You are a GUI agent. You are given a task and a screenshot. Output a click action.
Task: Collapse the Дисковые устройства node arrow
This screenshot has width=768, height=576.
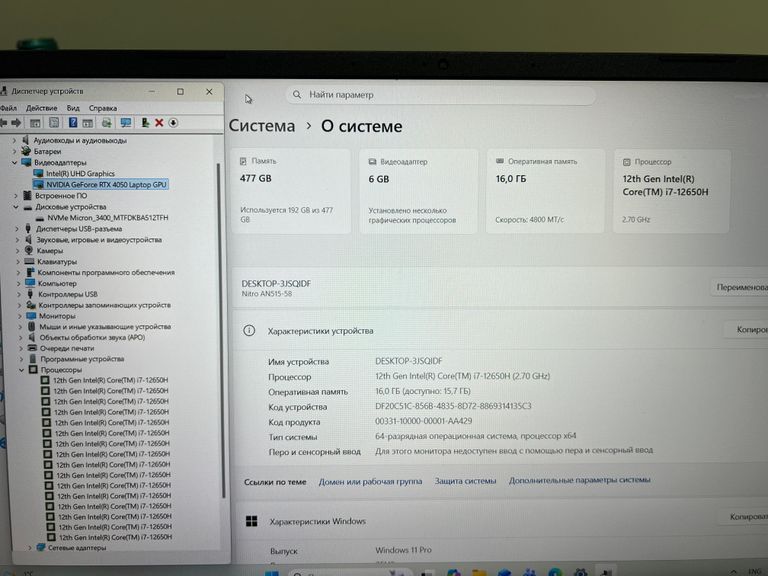pyautogui.click(x=16, y=207)
